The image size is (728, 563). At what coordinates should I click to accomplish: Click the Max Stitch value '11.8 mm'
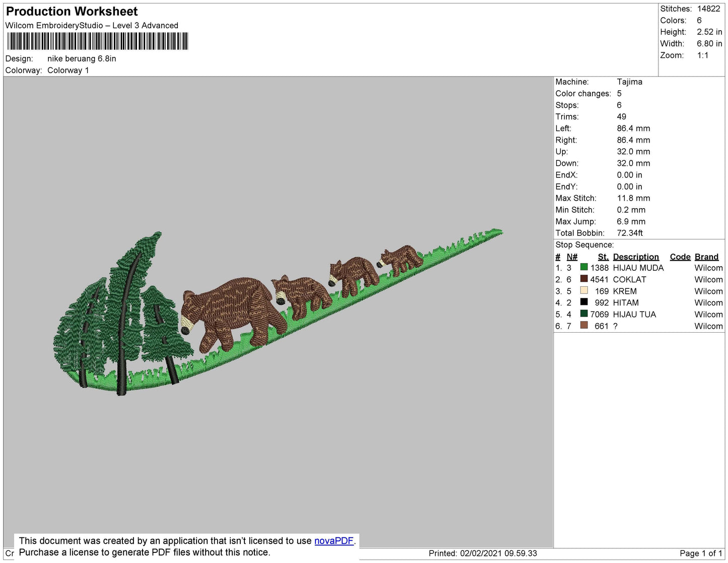pyautogui.click(x=634, y=198)
